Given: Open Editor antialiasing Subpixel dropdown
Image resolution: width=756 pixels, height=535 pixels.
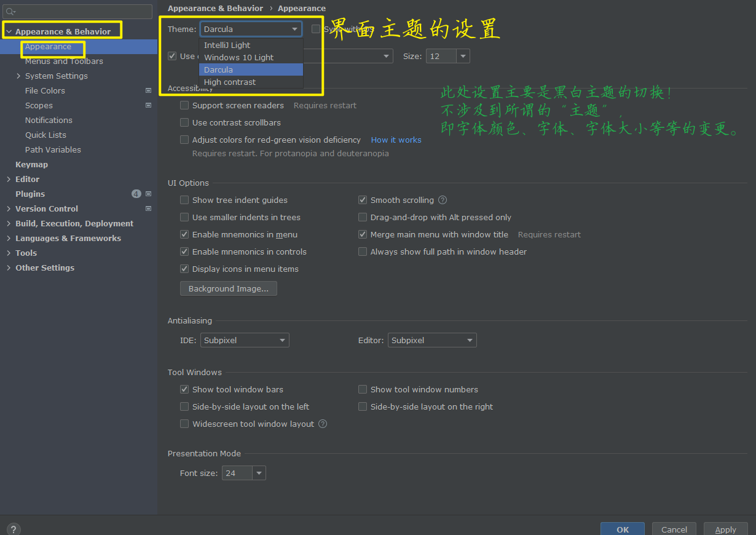Looking at the screenshot, I should (x=432, y=340).
